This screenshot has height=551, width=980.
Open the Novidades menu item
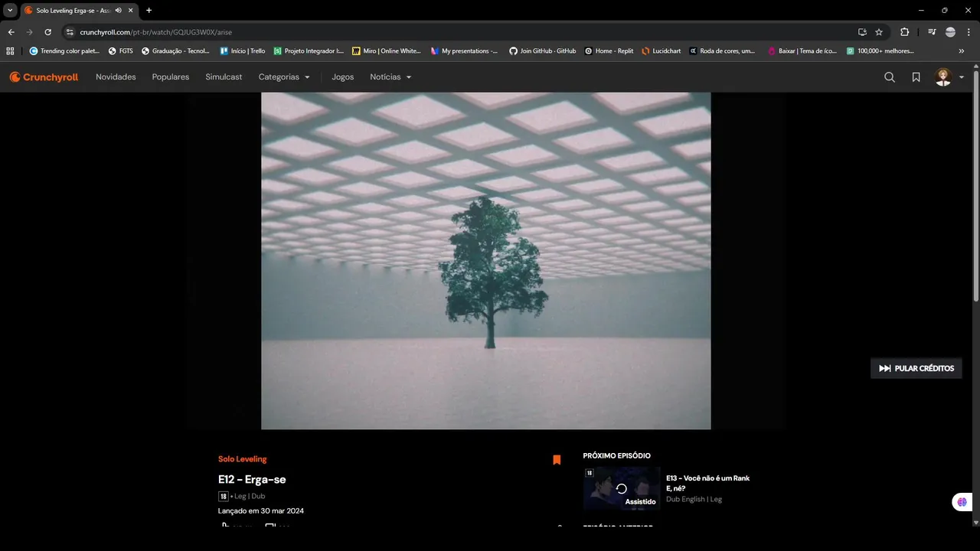[x=116, y=77]
